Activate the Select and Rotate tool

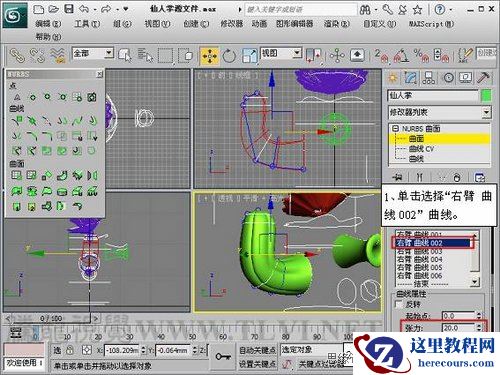pos(229,56)
